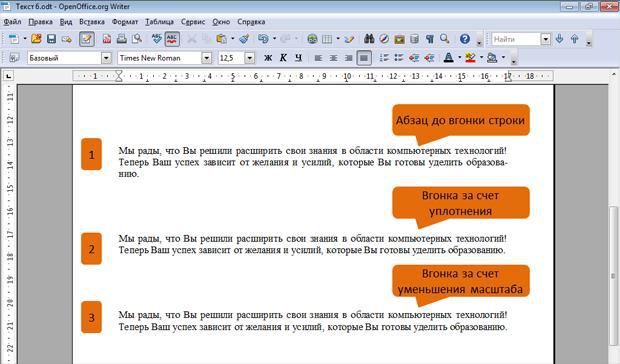Open Find & Replace binoculars icon
This screenshot has width=620, height=364.
369,39
